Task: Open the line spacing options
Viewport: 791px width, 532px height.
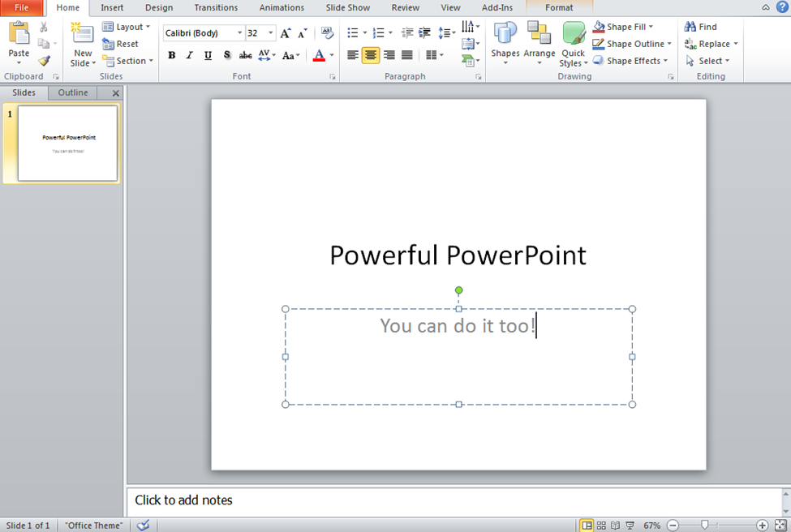Action: point(446,33)
